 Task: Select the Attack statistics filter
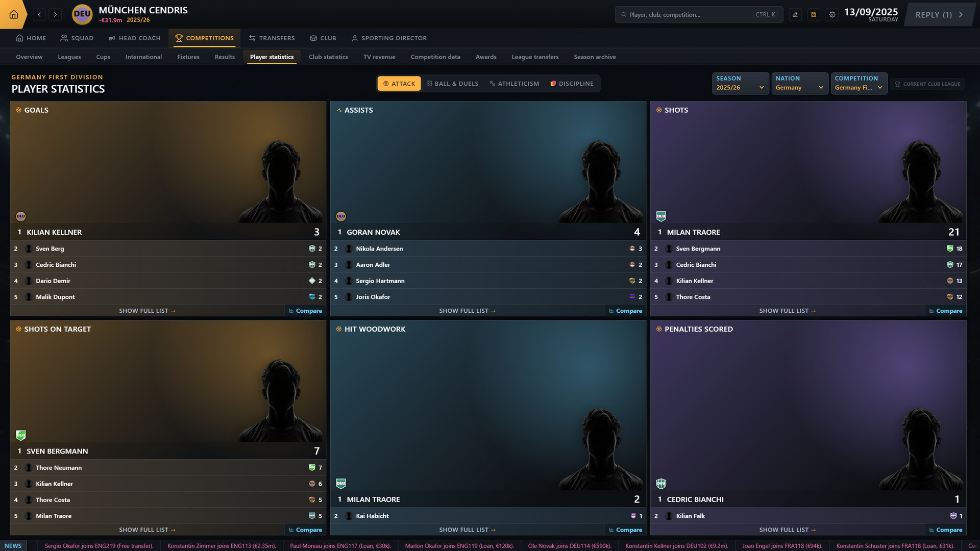coord(399,84)
